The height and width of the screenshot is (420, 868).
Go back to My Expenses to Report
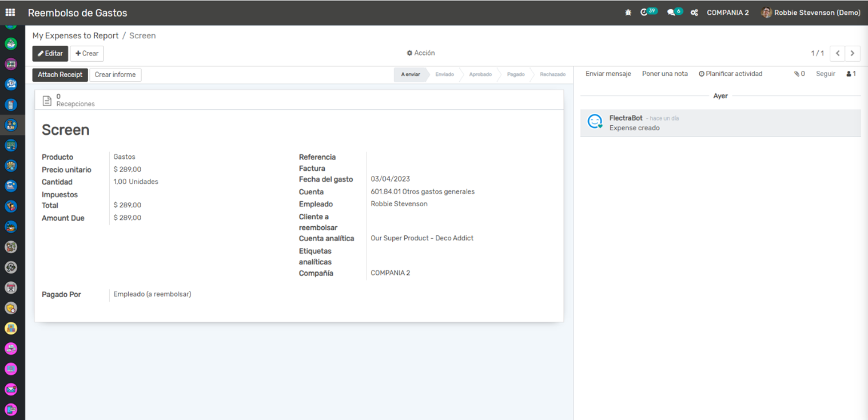[x=75, y=35]
